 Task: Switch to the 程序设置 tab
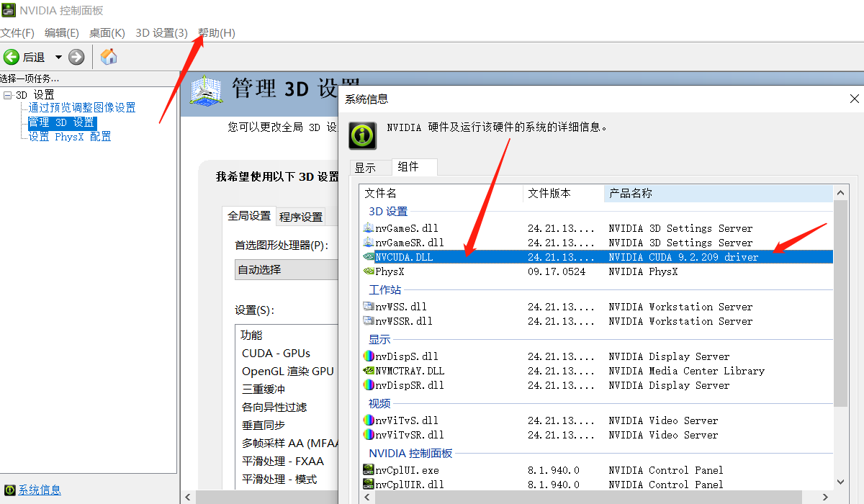tap(301, 217)
